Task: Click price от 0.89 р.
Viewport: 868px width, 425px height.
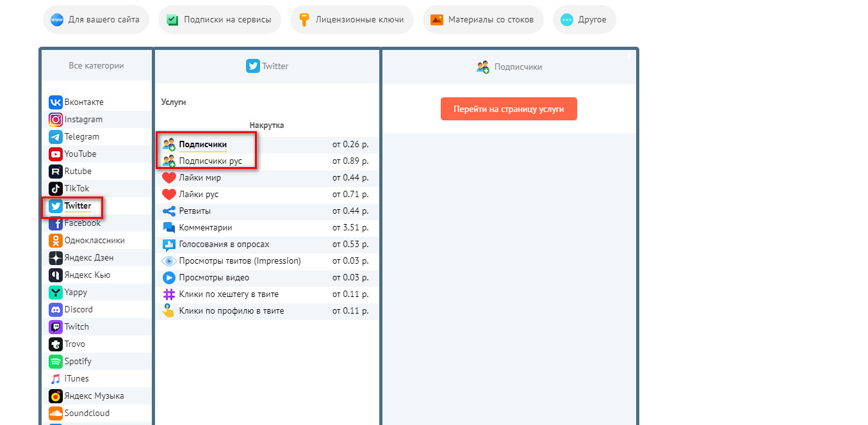Action: pos(350,161)
